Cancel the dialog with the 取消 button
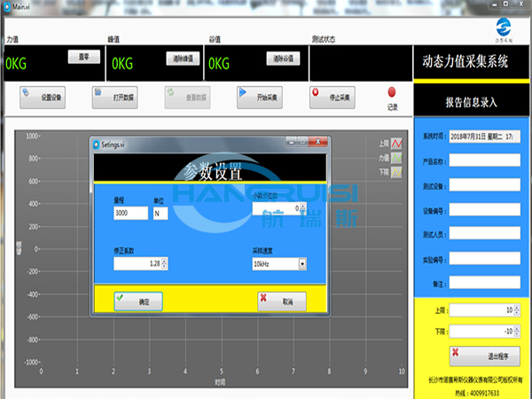Screen dimensions: 532x399 [282, 301]
